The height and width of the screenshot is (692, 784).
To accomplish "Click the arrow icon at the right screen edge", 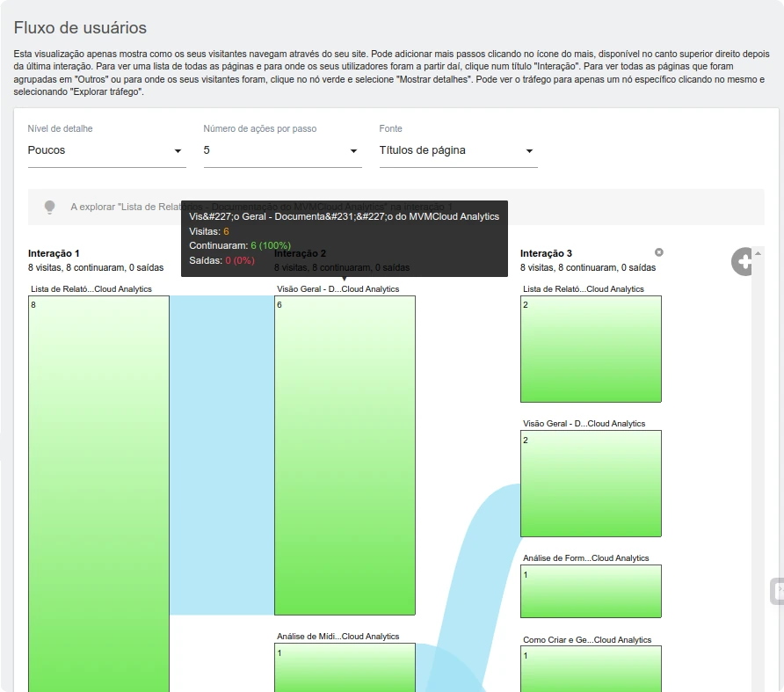I will pos(777,592).
